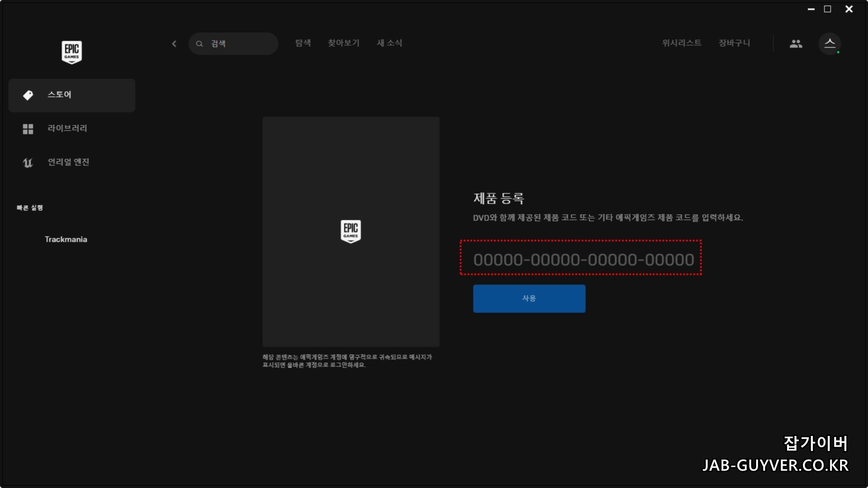Launch Trackmania from quick launch
Viewport: 868px width, 488px height.
click(x=66, y=240)
